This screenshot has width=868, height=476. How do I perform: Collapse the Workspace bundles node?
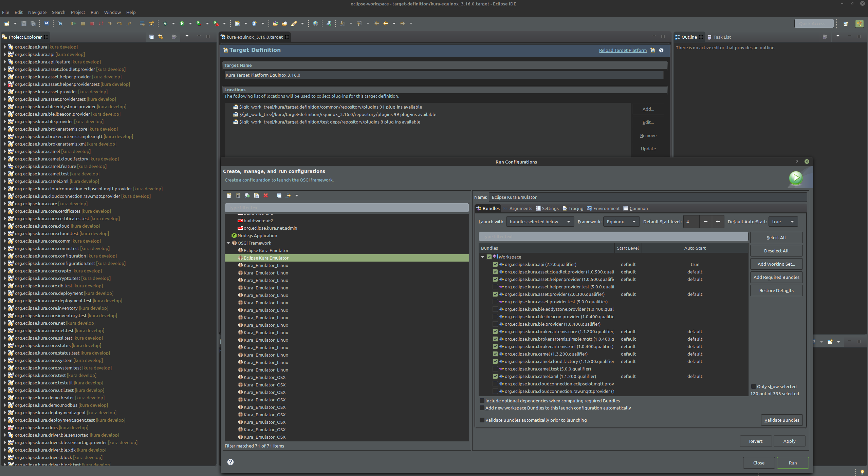(482, 257)
